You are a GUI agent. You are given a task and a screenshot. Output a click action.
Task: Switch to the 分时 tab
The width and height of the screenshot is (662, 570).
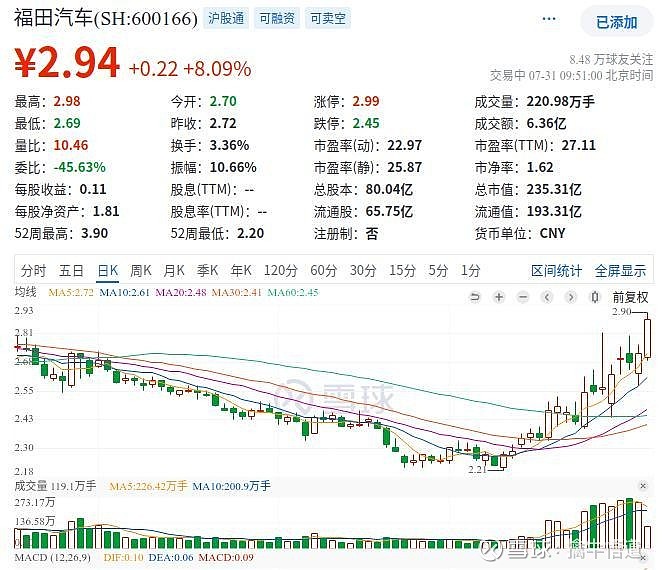(33, 270)
